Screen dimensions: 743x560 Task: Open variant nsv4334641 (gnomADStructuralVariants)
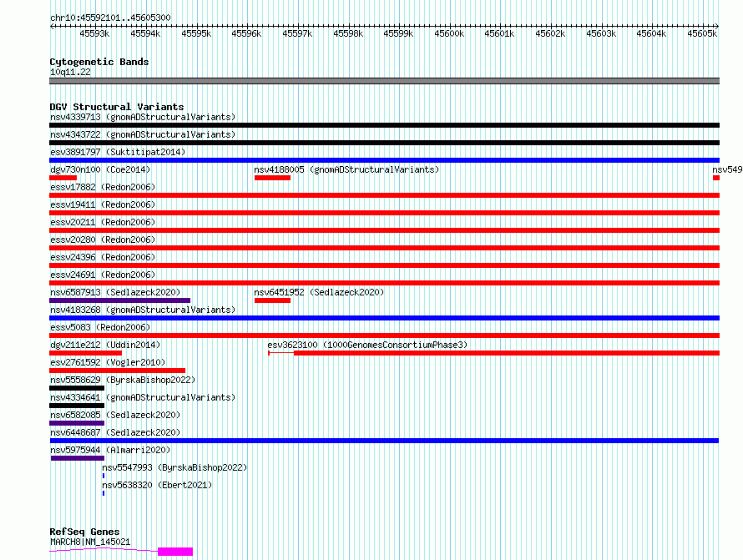(143, 397)
